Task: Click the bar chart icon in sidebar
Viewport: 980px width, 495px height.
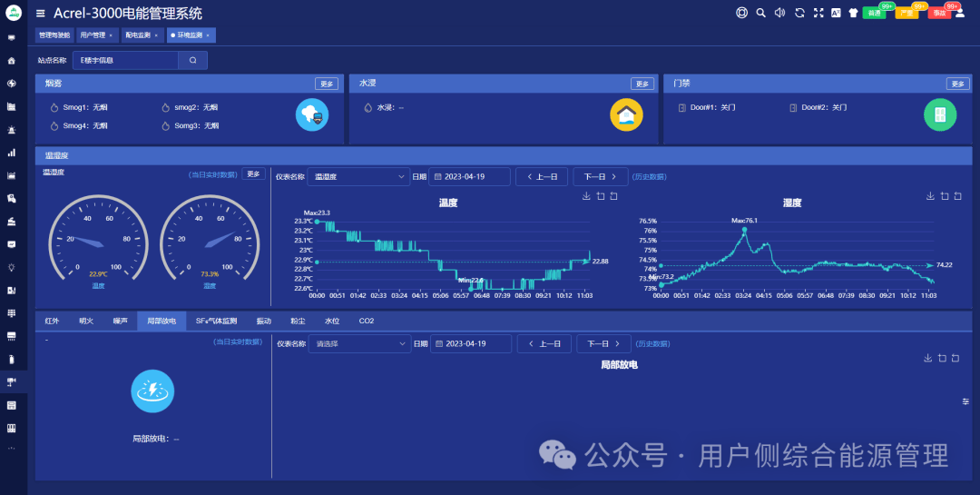Action: (x=11, y=153)
